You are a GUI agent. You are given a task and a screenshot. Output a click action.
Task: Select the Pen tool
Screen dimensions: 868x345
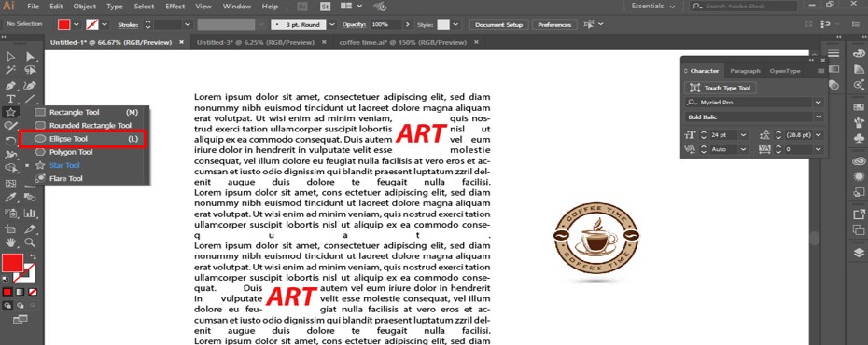tap(10, 85)
